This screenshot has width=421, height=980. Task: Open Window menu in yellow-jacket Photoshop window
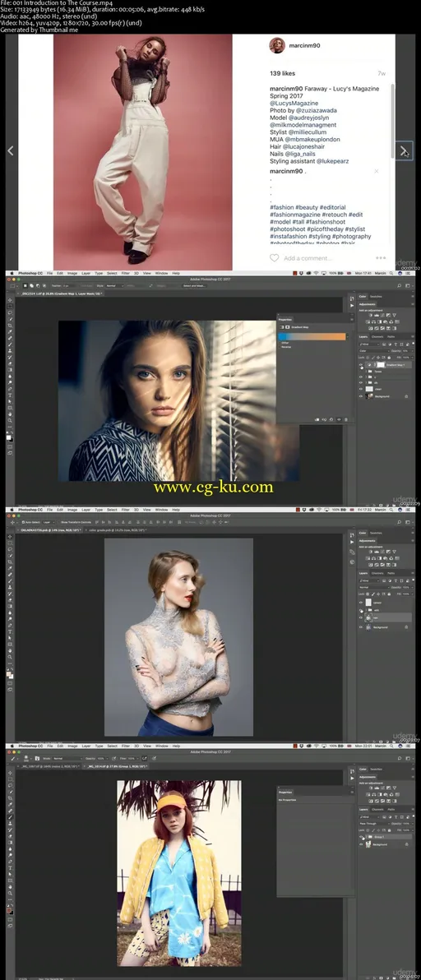tap(161, 746)
